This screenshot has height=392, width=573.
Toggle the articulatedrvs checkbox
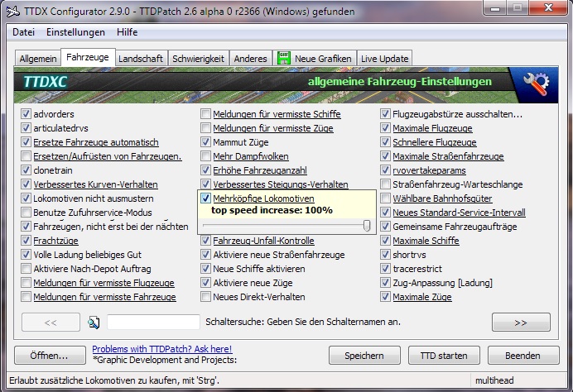[26, 128]
